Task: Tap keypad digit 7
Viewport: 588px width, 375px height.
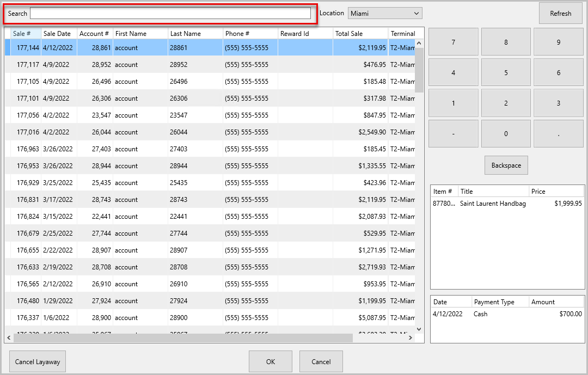Action: [454, 42]
